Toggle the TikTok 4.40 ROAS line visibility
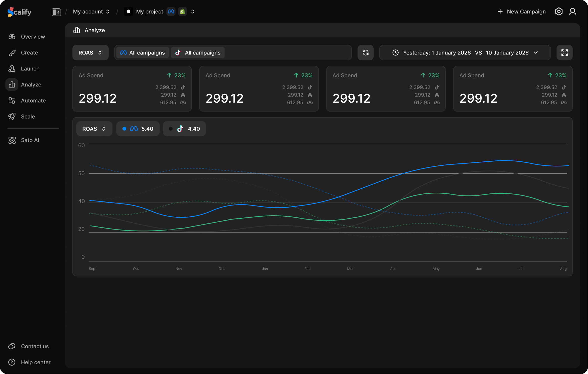 point(184,129)
